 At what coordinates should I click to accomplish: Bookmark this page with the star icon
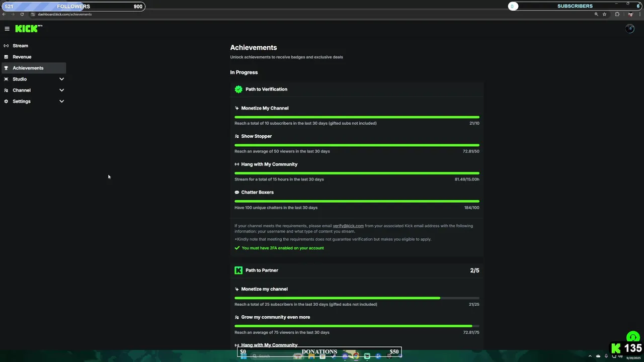tap(604, 14)
